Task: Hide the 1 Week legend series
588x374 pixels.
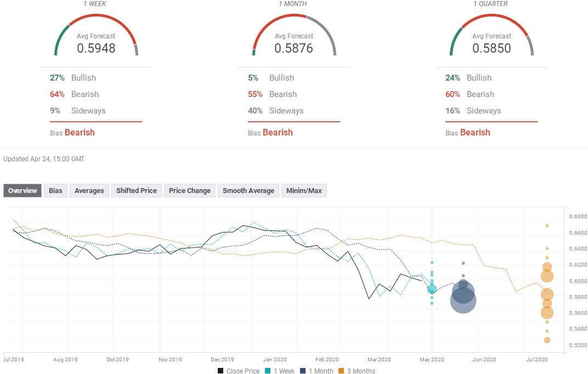Action: [279, 371]
